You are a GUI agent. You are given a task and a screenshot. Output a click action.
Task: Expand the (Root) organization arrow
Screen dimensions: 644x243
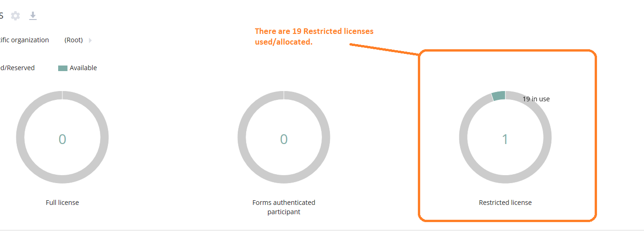tap(90, 40)
